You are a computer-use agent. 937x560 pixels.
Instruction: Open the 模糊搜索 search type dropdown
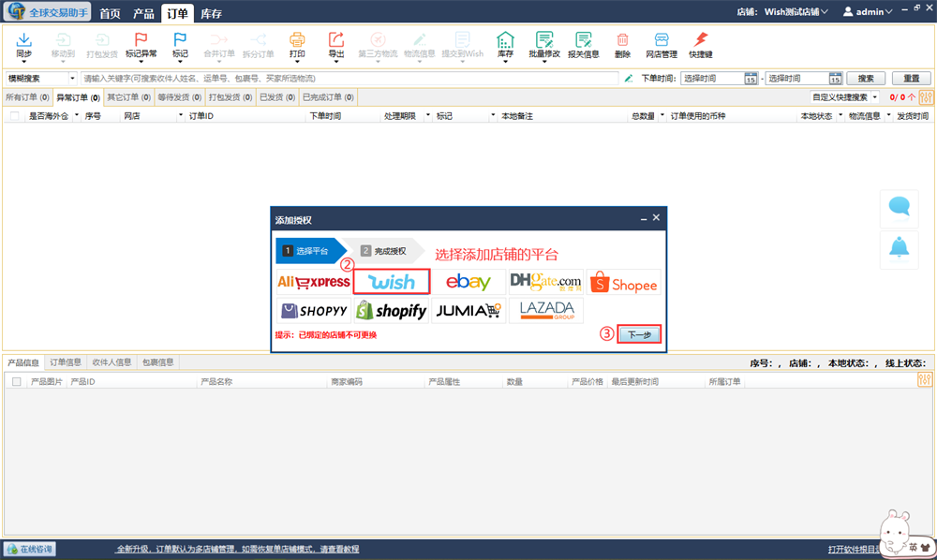click(72, 79)
